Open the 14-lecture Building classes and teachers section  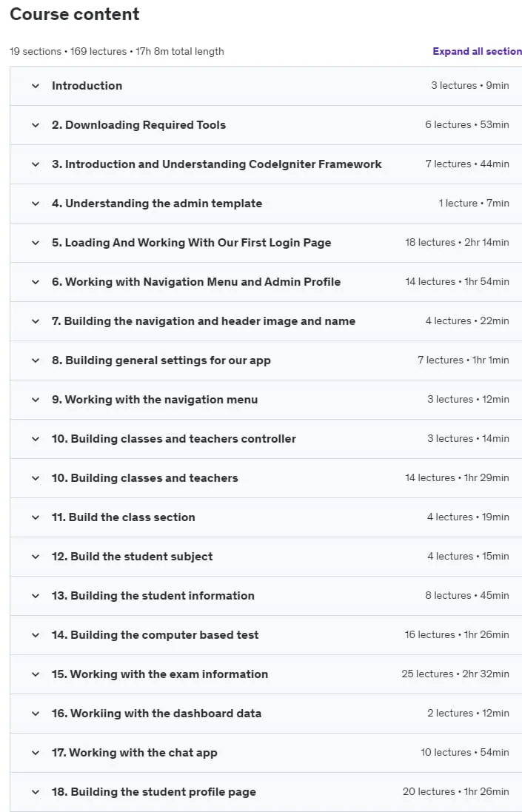click(x=266, y=478)
